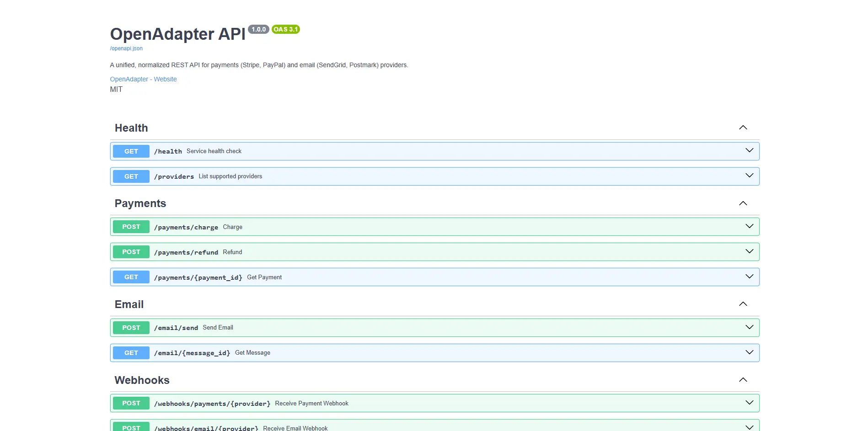
Task: Click the 1.0.0 version badge
Action: tap(258, 29)
